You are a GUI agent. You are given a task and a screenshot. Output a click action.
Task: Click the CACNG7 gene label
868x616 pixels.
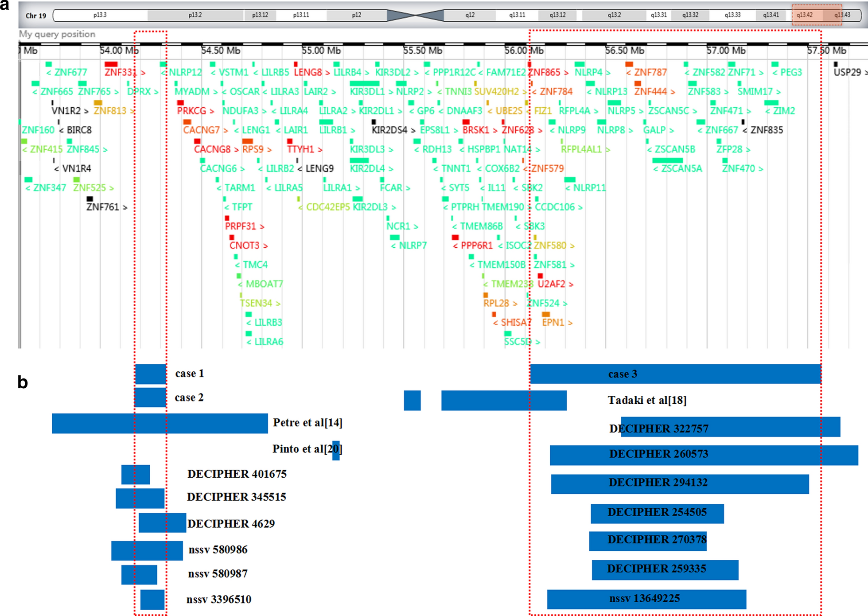pos(202,130)
